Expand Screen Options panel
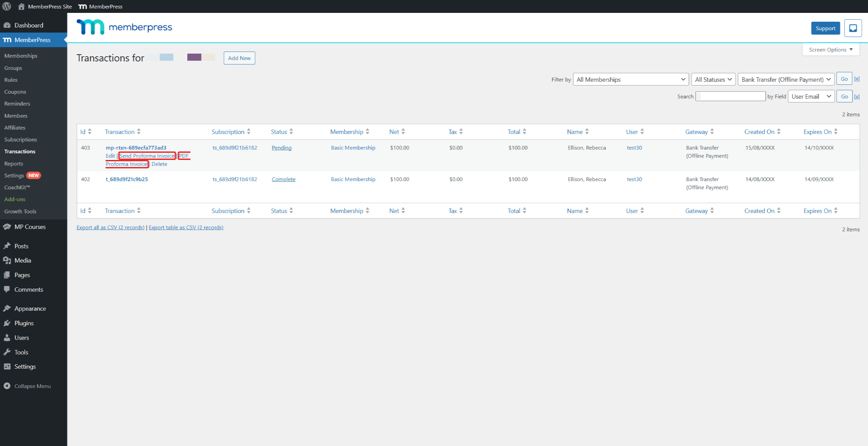This screenshot has width=868, height=446. [x=830, y=50]
